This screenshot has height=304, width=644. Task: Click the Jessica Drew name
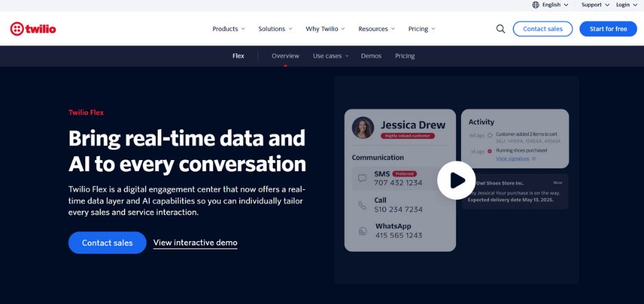coord(413,125)
